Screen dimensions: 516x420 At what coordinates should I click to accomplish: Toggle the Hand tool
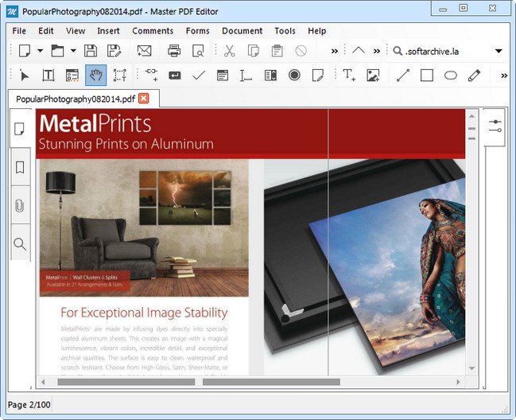[x=95, y=76]
